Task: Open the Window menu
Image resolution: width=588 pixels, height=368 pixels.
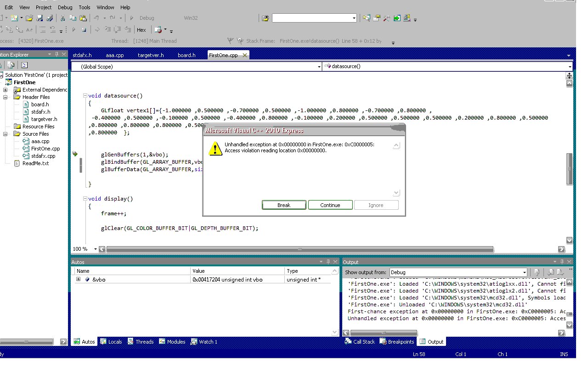Action: coord(106,7)
